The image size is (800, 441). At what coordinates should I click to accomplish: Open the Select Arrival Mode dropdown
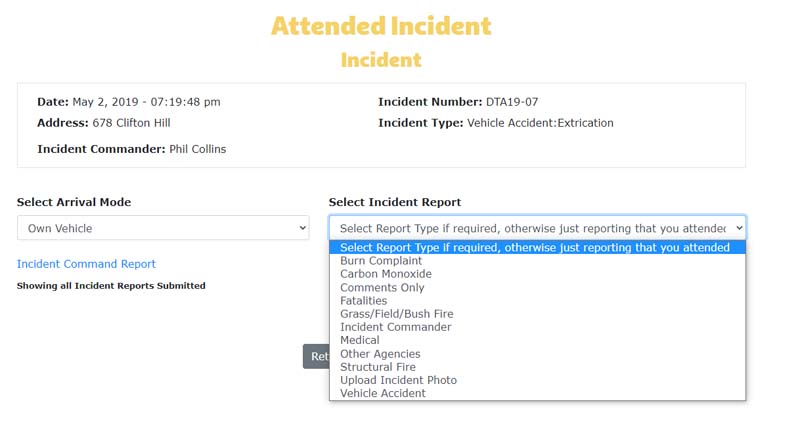pyautogui.click(x=163, y=228)
